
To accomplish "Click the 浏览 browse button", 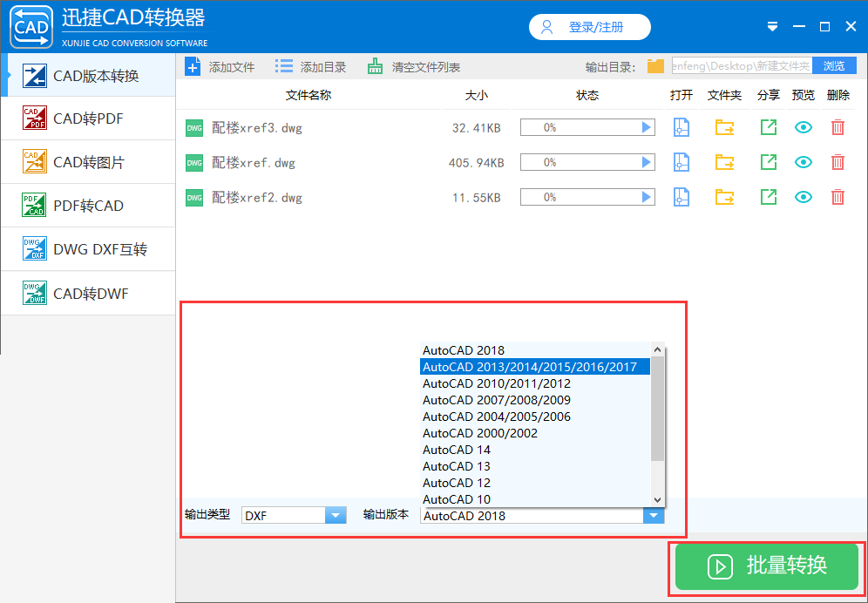I will tap(834, 66).
